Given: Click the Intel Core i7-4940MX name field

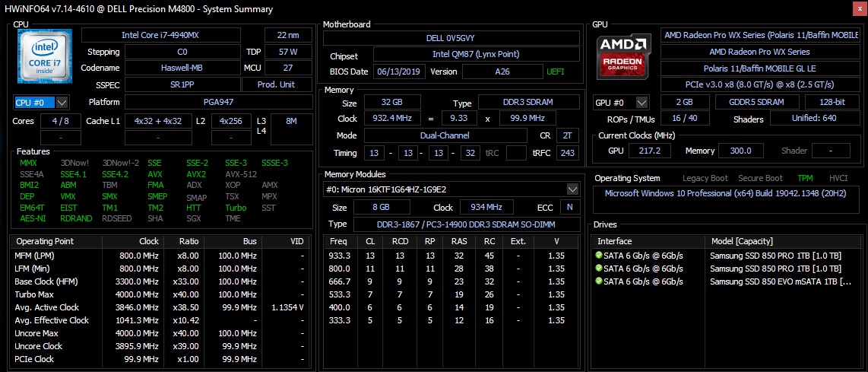Looking at the screenshot, I should [x=160, y=35].
